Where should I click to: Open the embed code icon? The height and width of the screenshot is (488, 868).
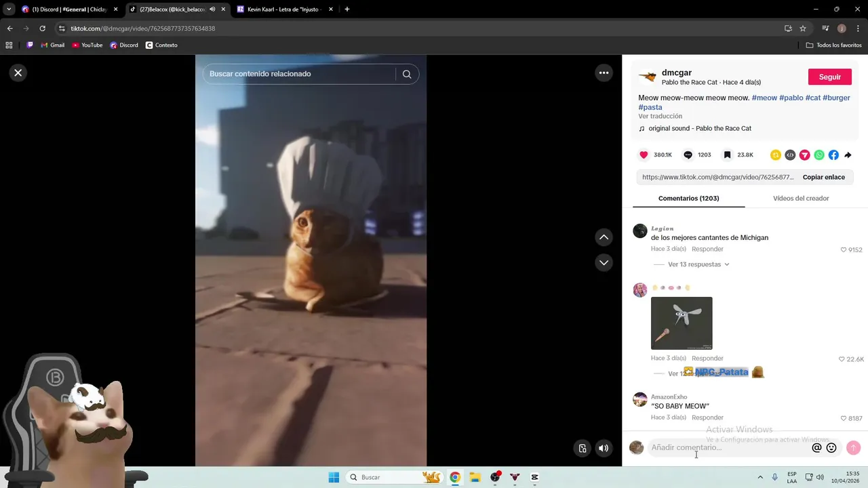point(790,155)
